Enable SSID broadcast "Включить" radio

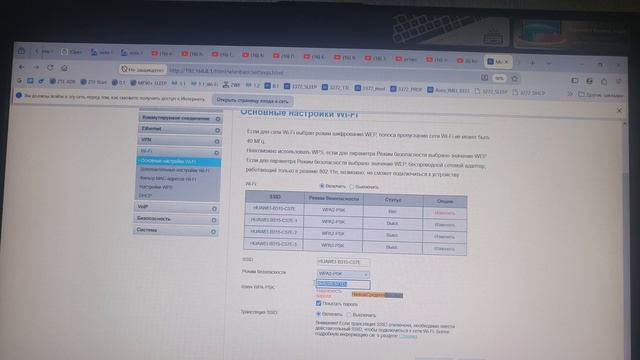pos(318,314)
